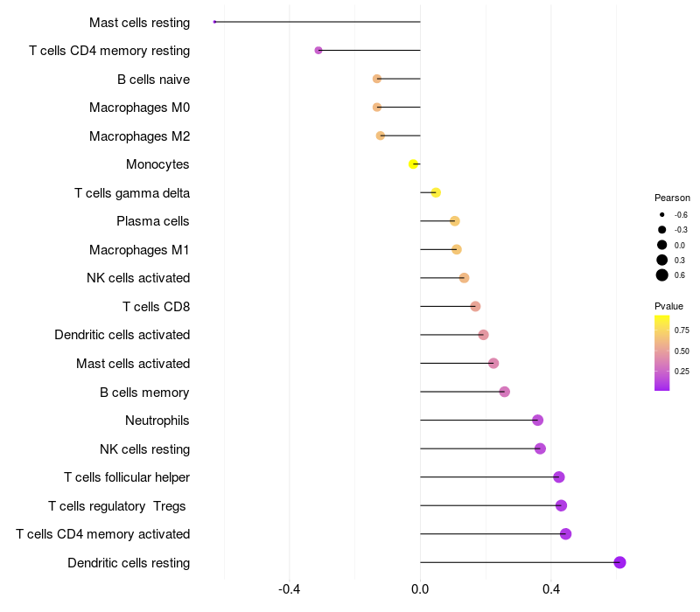Click the T cells gamma delta yellow dot
The image size is (700, 612).
436,192
